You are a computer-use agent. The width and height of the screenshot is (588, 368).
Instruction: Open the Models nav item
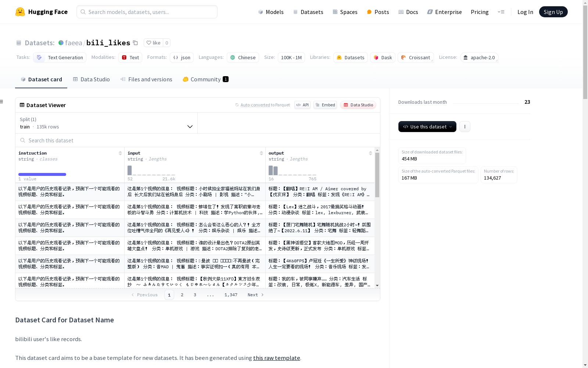tap(271, 12)
